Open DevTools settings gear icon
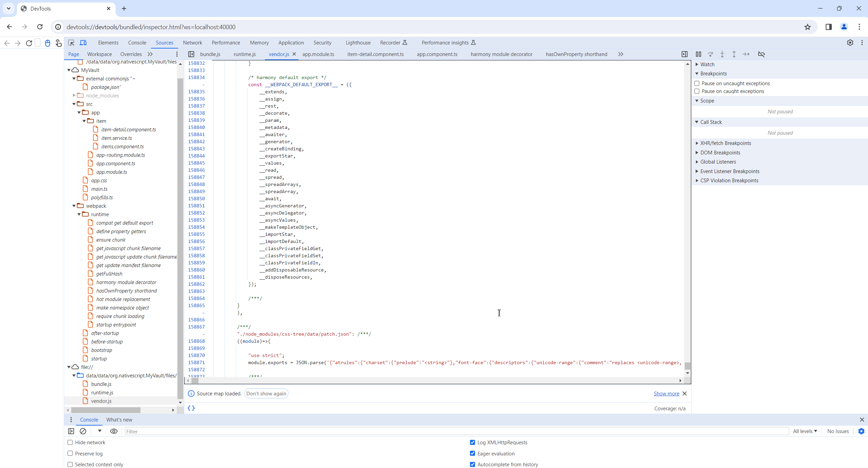The height and width of the screenshot is (468, 868). (850, 43)
